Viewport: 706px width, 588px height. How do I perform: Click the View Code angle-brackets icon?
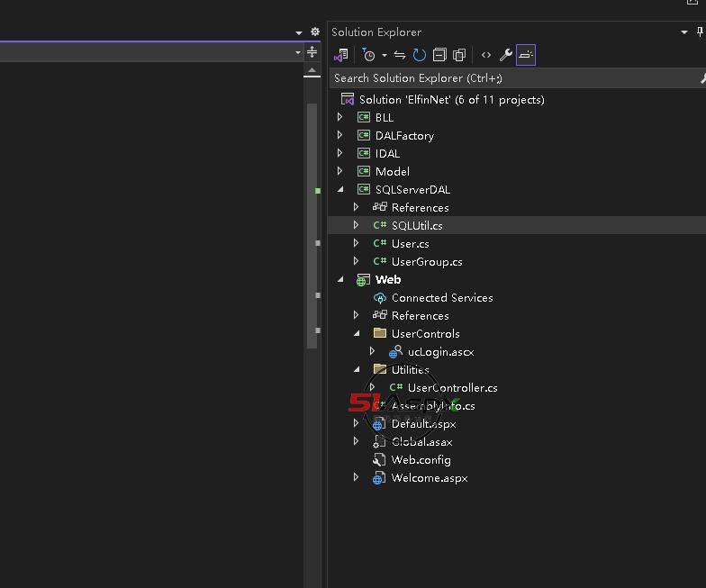tap(486, 55)
